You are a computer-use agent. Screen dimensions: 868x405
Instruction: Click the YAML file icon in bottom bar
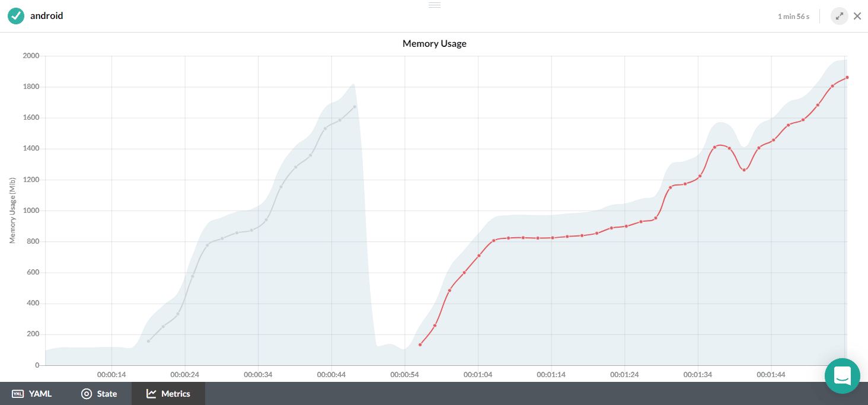tap(18, 394)
